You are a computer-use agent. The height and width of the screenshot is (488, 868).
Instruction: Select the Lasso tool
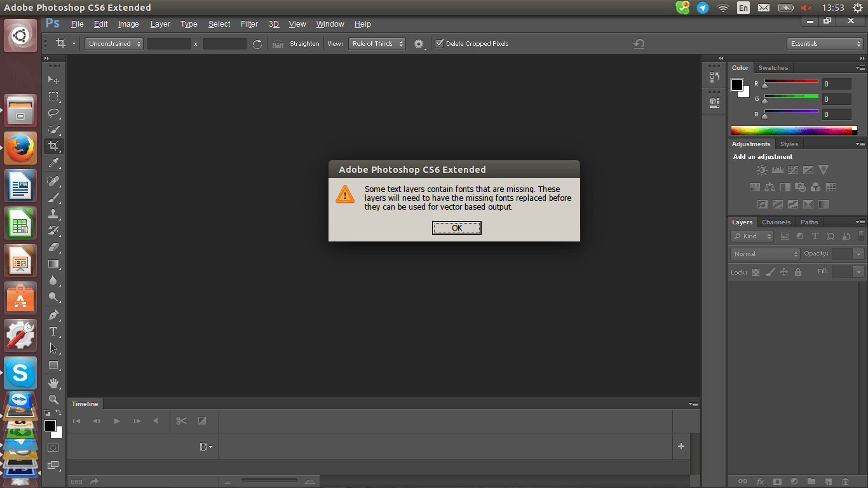tap(54, 113)
